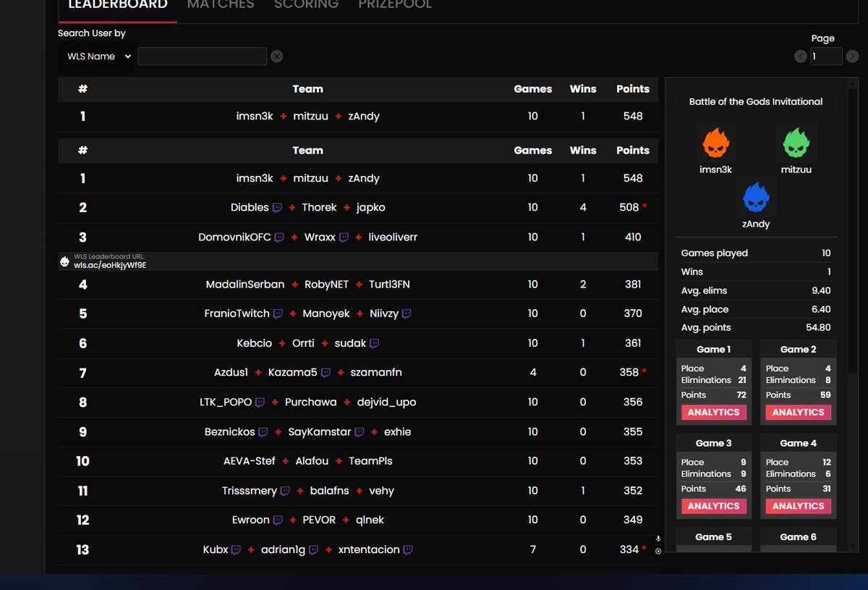Open Game 4 Analytics button
The height and width of the screenshot is (590, 868).
[799, 507]
